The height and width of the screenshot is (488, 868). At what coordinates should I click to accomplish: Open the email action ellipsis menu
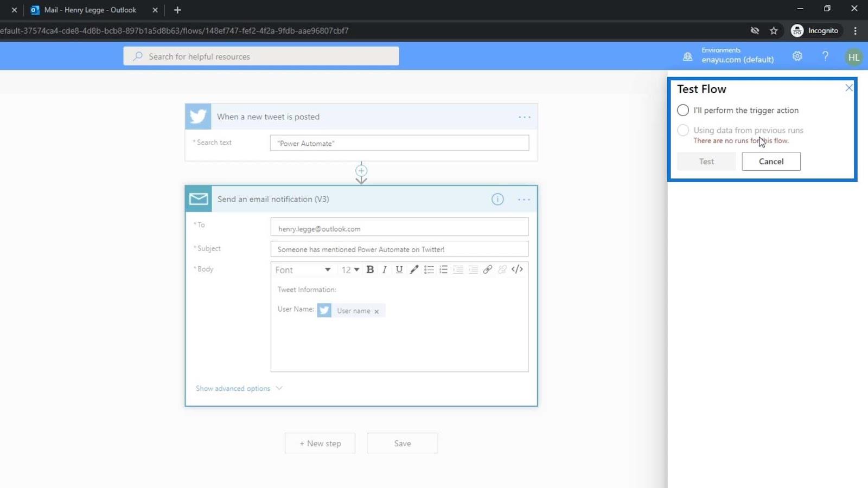tap(524, 200)
